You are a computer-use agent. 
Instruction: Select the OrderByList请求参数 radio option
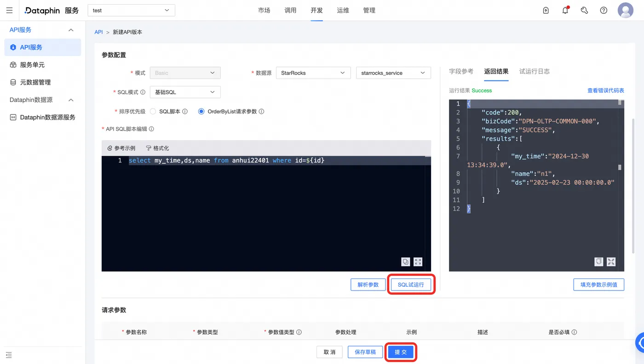coord(201,111)
